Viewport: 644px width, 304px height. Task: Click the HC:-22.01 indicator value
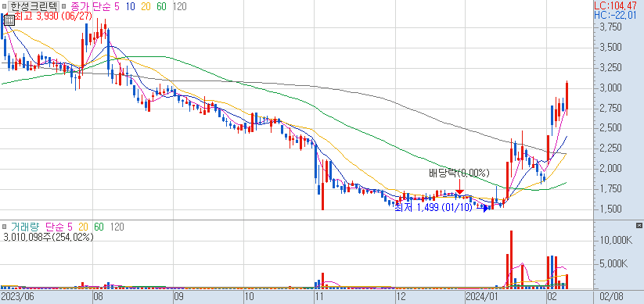tap(615, 15)
